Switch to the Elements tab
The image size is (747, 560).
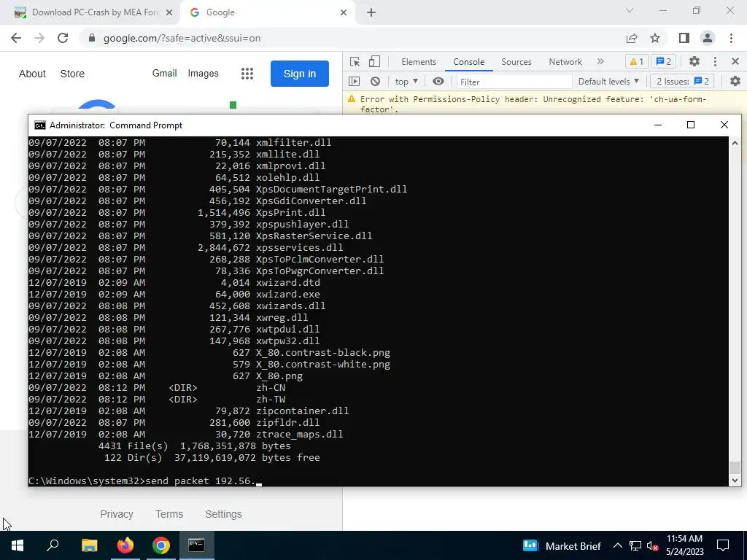(419, 62)
